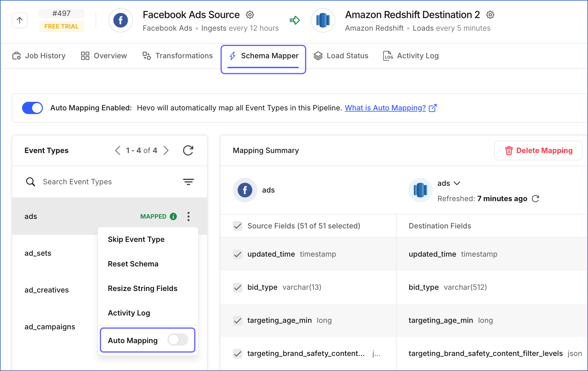Screen dimensions: 588x371
Task: Click the Delete Mapping button
Action: [x=538, y=151]
